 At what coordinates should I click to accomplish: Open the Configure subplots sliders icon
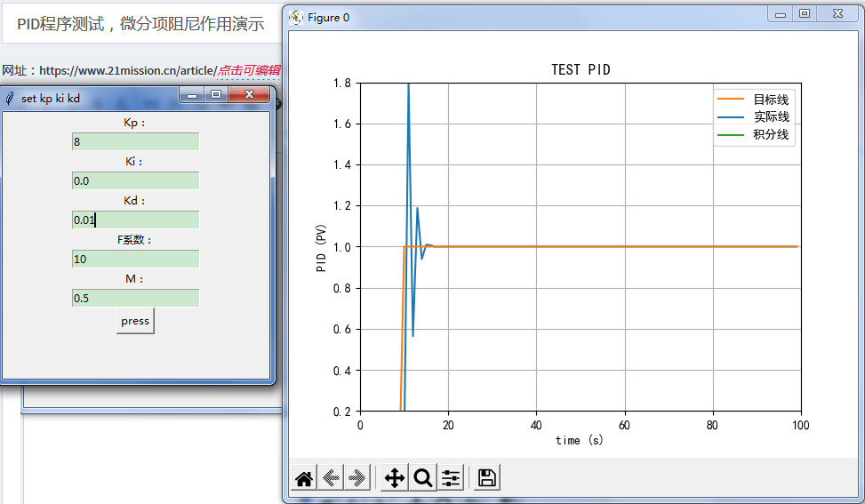[452, 478]
